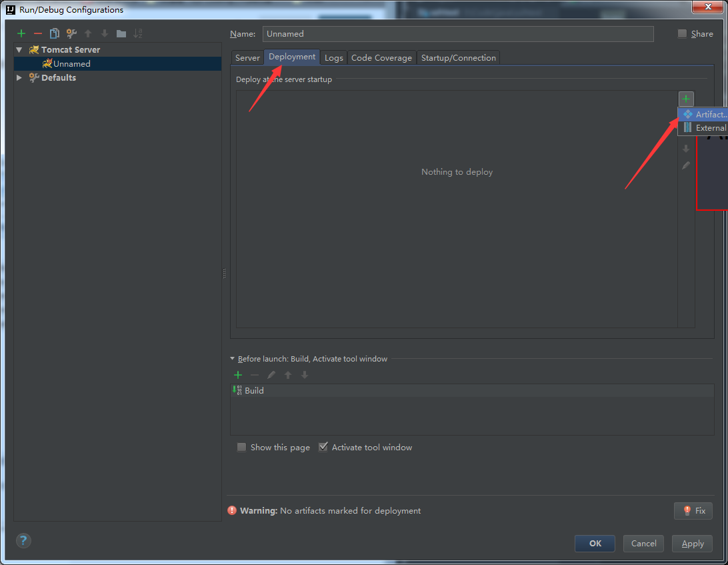Click the Apply button
Image resolution: width=728 pixels, height=565 pixels.
point(692,544)
